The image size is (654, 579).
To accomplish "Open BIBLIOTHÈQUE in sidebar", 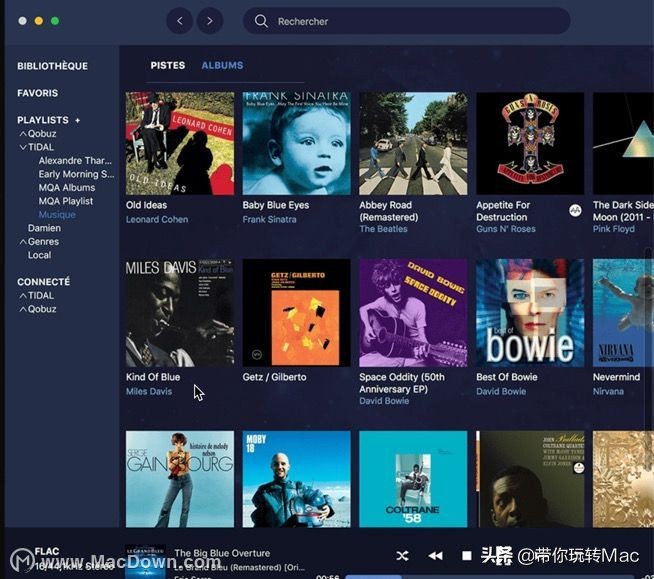I will tap(53, 66).
